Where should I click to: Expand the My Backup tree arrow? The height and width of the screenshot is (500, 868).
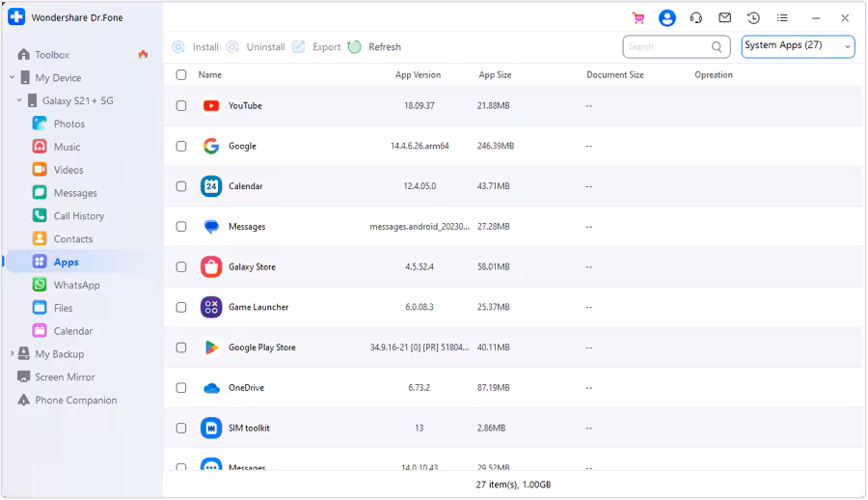coord(13,353)
